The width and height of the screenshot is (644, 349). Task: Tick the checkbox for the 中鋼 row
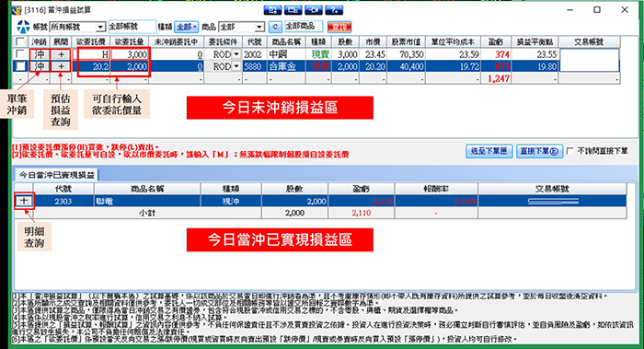point(19,54)
